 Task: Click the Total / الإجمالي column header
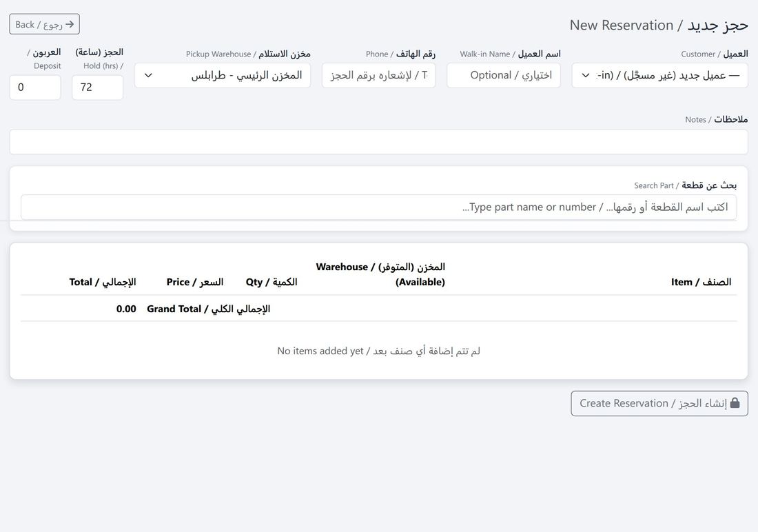[103, 282]
